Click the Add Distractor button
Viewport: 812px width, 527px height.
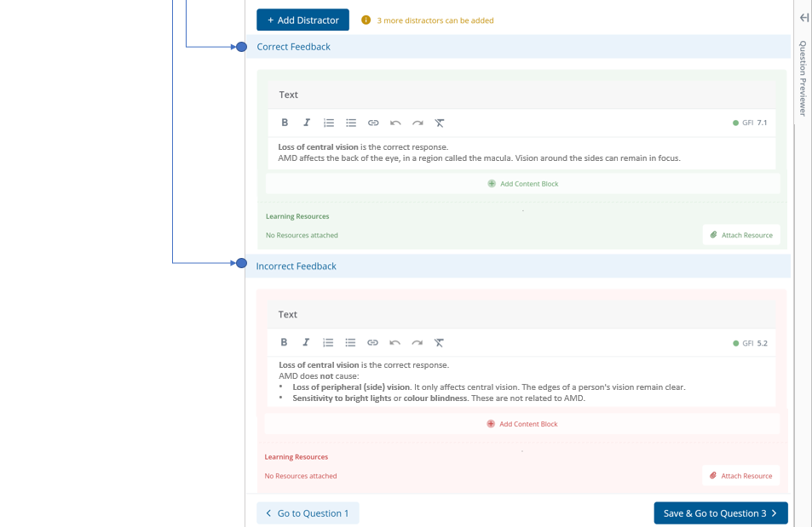pos(303,20)
